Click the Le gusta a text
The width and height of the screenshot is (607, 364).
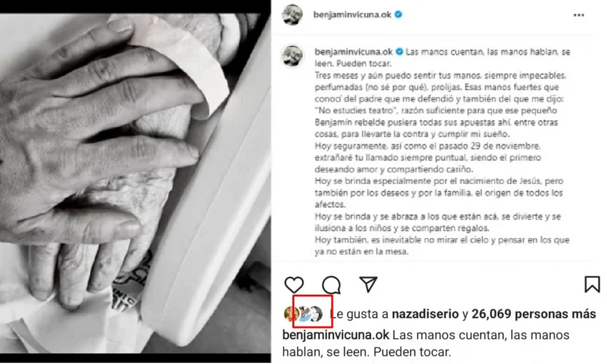click(x=359, y=314)
